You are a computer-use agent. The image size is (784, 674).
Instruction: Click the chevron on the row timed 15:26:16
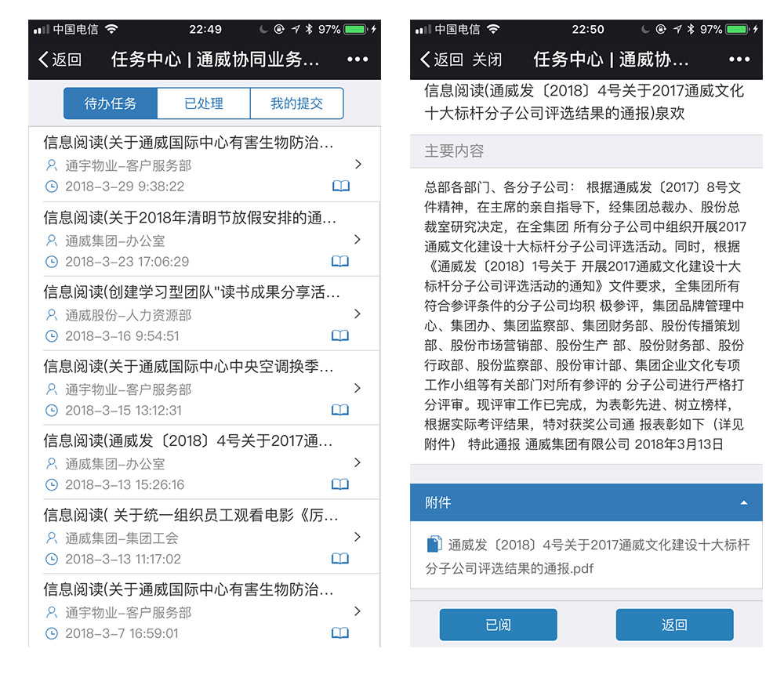pos(357,462)
